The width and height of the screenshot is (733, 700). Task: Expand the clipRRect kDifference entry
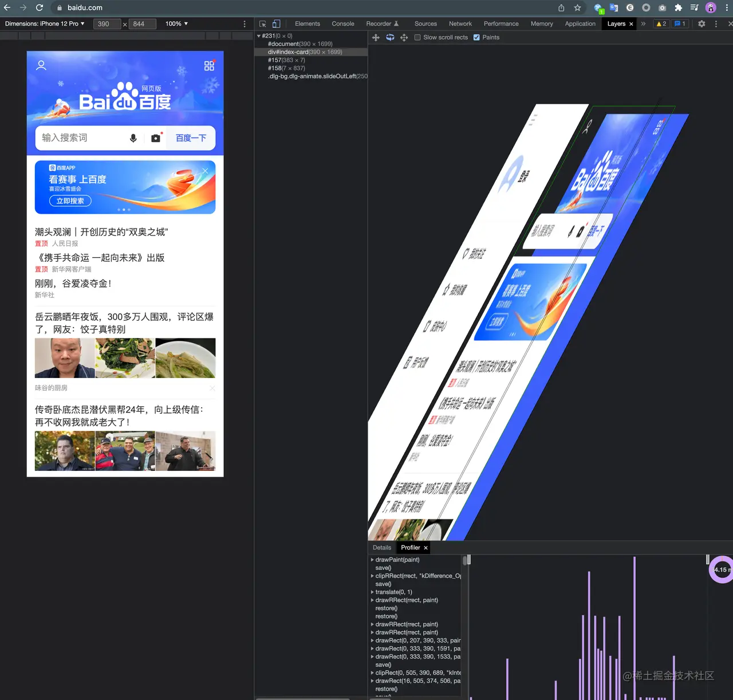(372, 576)
